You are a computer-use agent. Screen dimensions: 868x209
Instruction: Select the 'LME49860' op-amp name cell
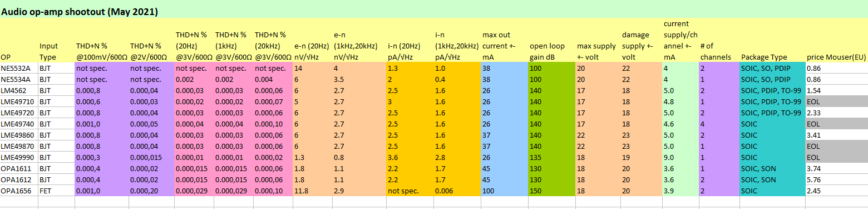click(x=19, y=134)
